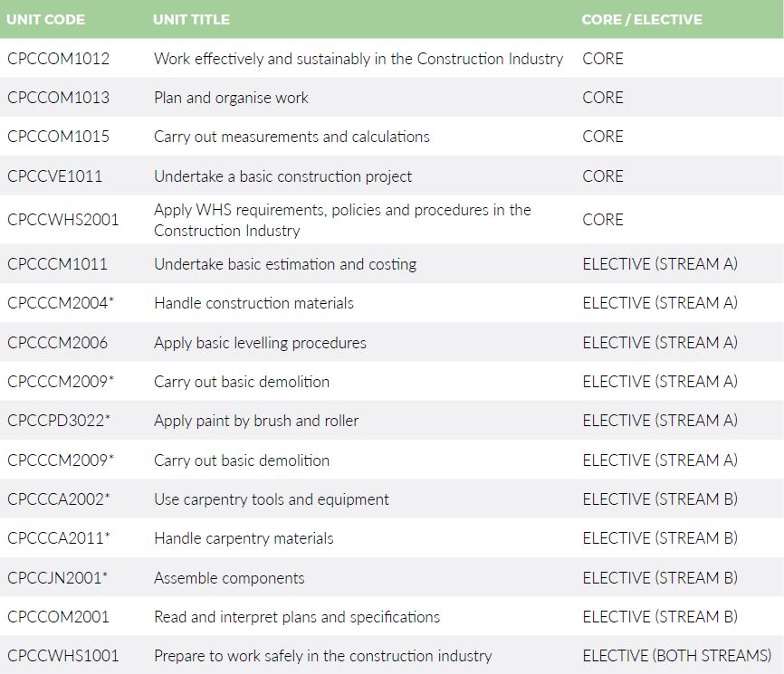Click the UNIT TITLE column header
This screenshot has height=674, width=784.
[x=191, y=19]
